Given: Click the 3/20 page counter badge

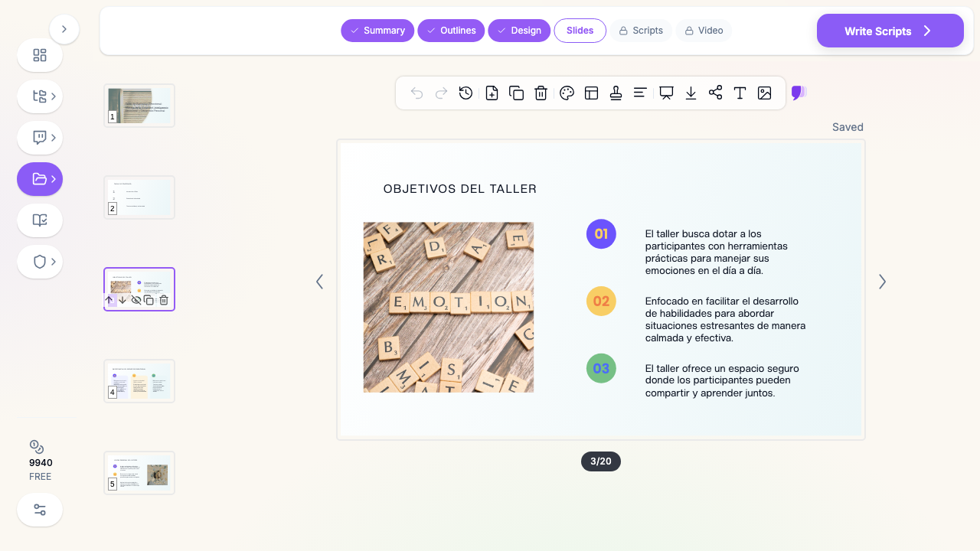Looking at the screenshot, I should 601,461.
